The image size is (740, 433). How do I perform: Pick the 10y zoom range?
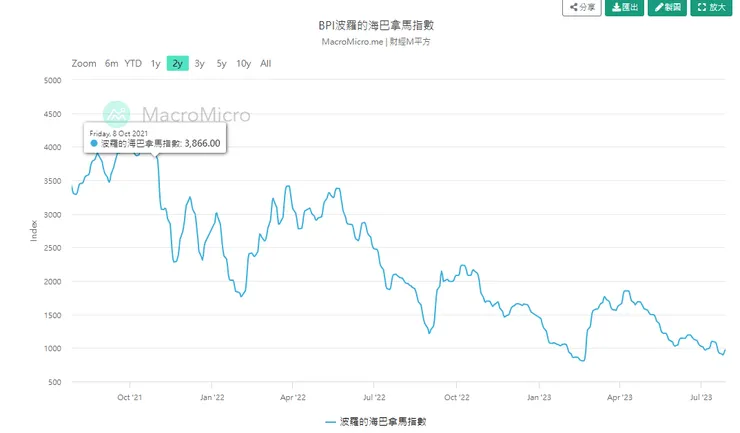[x=243, y=64]
